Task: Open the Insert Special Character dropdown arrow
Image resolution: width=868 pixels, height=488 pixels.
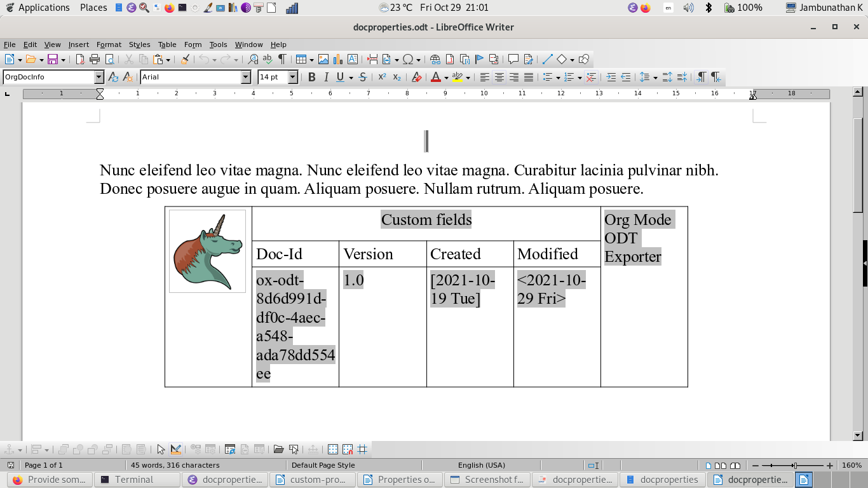Action: (x=418, y=60)
